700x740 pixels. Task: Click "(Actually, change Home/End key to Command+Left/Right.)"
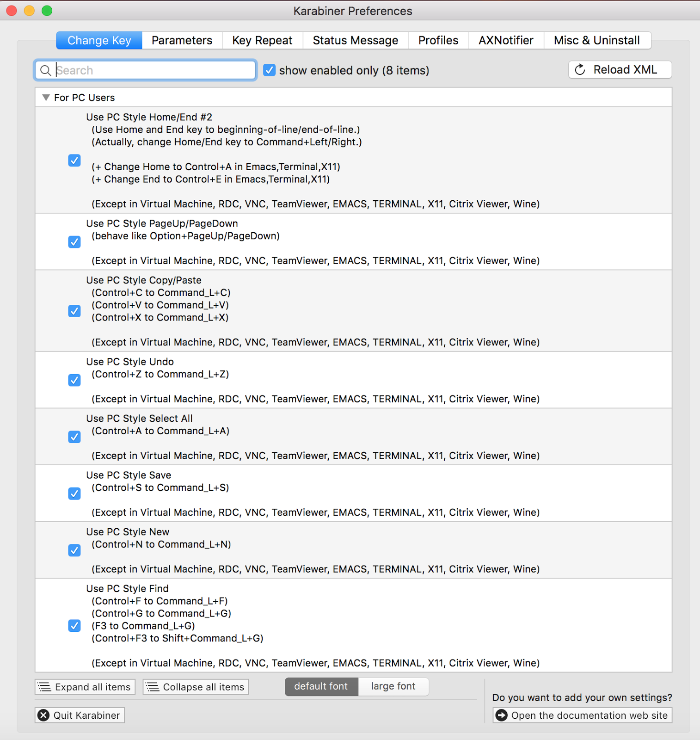(227, 142)
